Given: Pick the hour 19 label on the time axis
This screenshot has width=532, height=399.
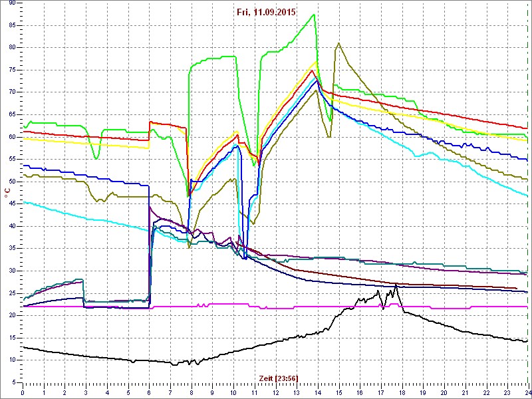Looking at the screenshot, I should [423, 391].
